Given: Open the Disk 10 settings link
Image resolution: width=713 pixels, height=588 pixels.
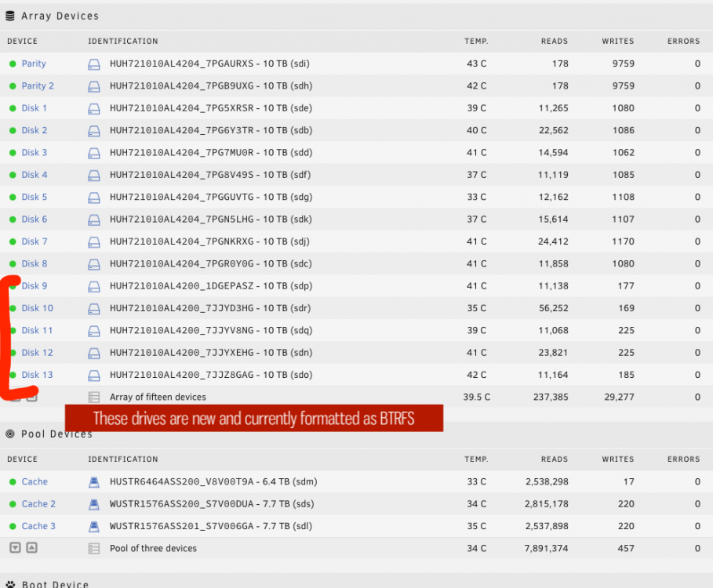Looking at the screenshot, I should pyautogui.click(x=38, y=309).
